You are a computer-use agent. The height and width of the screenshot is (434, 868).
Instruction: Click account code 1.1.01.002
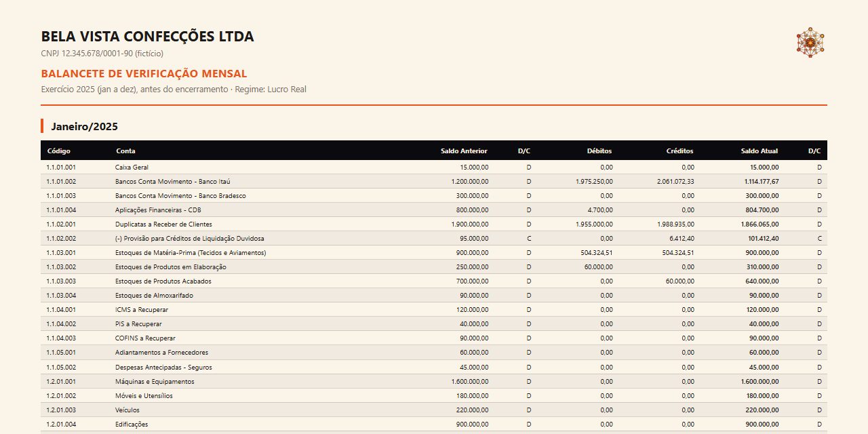(x=61, y=182)
